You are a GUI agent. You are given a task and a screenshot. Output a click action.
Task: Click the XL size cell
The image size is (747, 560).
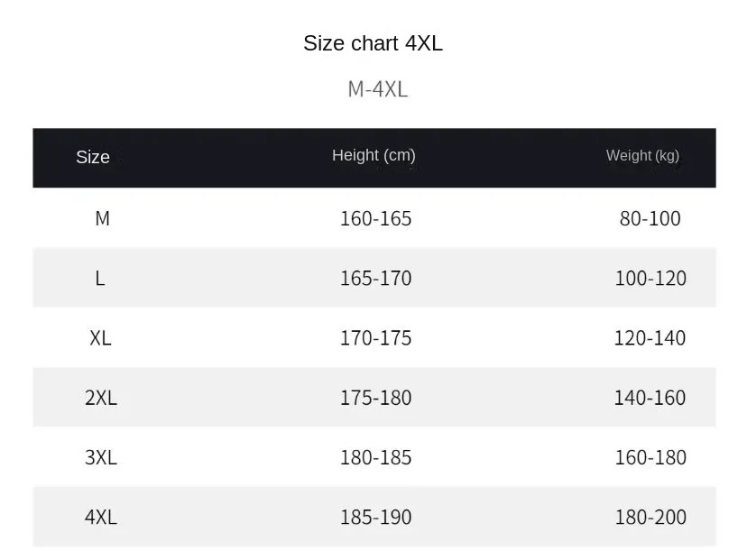click(x=100, y=338)
